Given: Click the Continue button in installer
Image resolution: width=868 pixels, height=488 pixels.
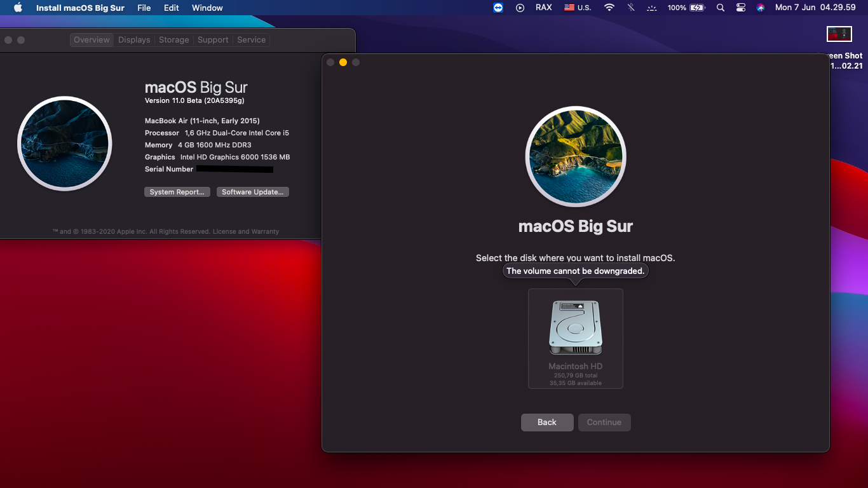Looking at the screenshot, I should (604, 423).
